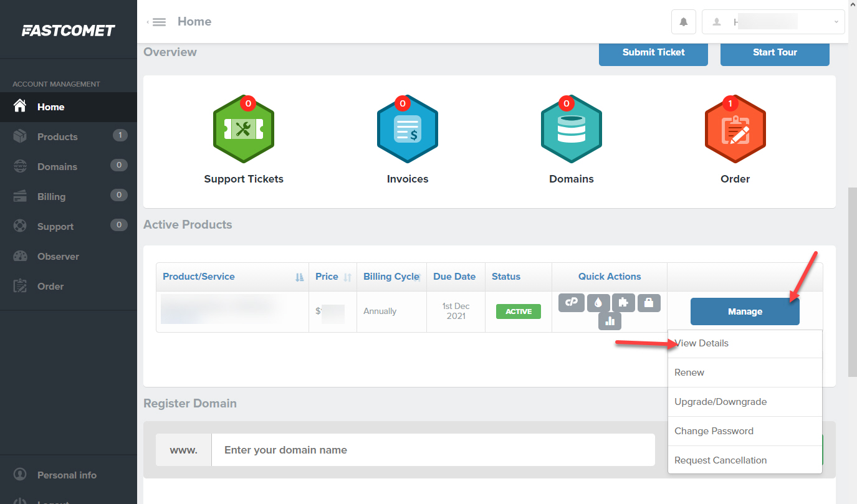Open Billing sidebar item
The width and height of the screenshot is (857, 504).
click(69, 197)
